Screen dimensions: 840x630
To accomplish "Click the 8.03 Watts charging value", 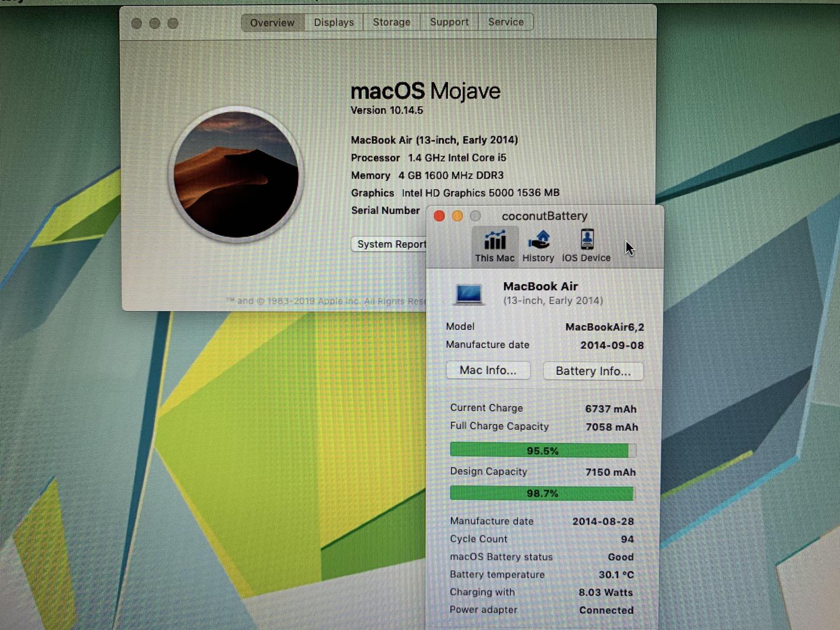I will click(606, 592).
